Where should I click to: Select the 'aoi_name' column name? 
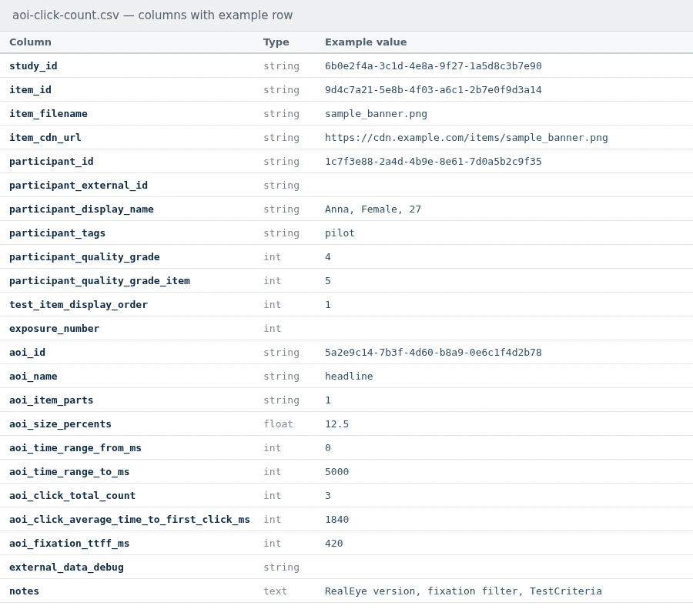pos(33,376)
